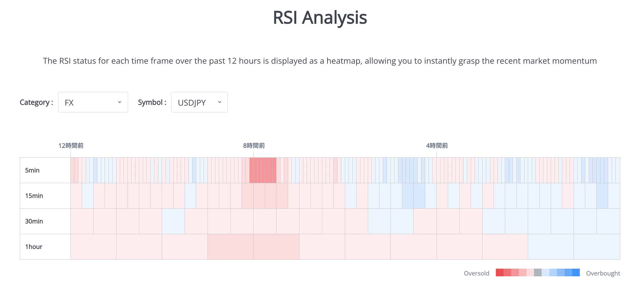The width and height of the screenshot is (644, 295).
Task: Click the 1hour row label
Action: (x=33, y=246)
